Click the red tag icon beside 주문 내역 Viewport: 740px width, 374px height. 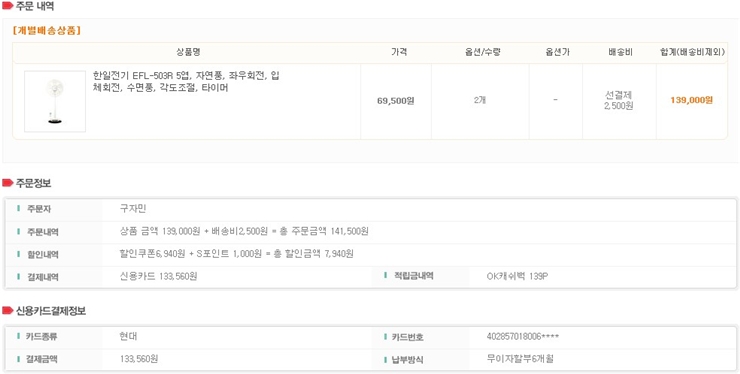[x=7, y=6]
